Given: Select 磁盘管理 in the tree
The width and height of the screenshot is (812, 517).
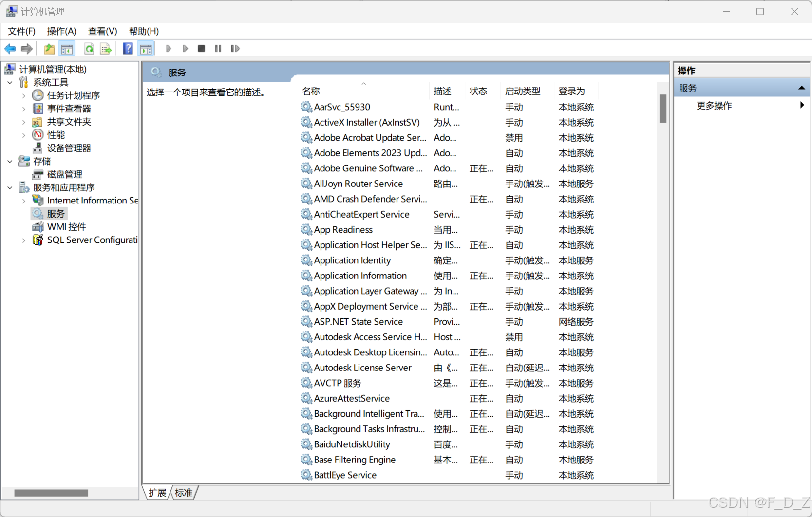Looking at the screenshot, I should coord(64,174).
